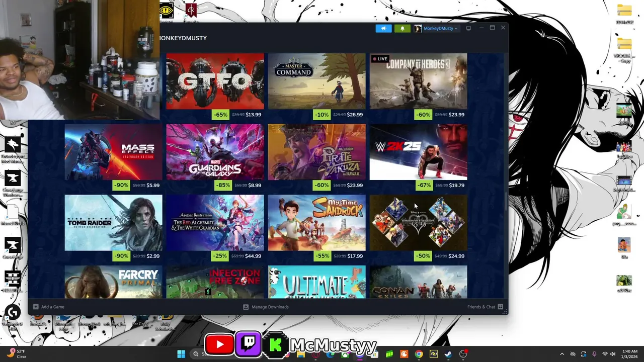Select the png desktop image file
This screenshot has width=644, height=362.
point(624,214)
